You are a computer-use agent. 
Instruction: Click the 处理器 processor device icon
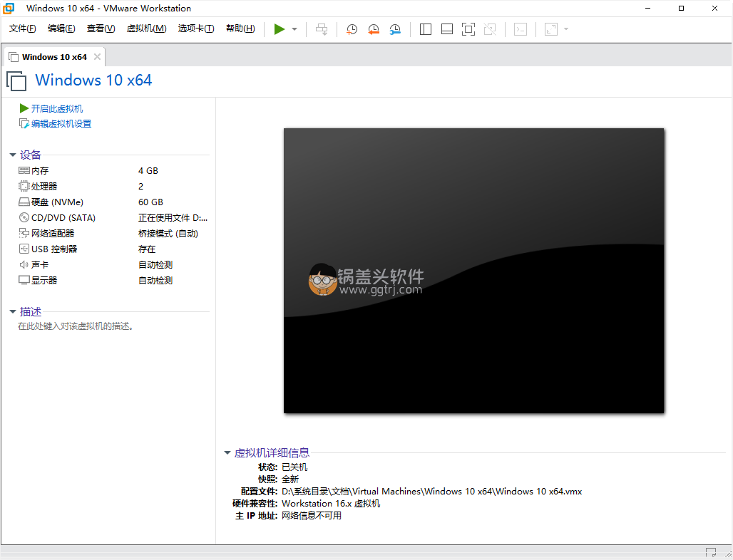click(24, 187)
